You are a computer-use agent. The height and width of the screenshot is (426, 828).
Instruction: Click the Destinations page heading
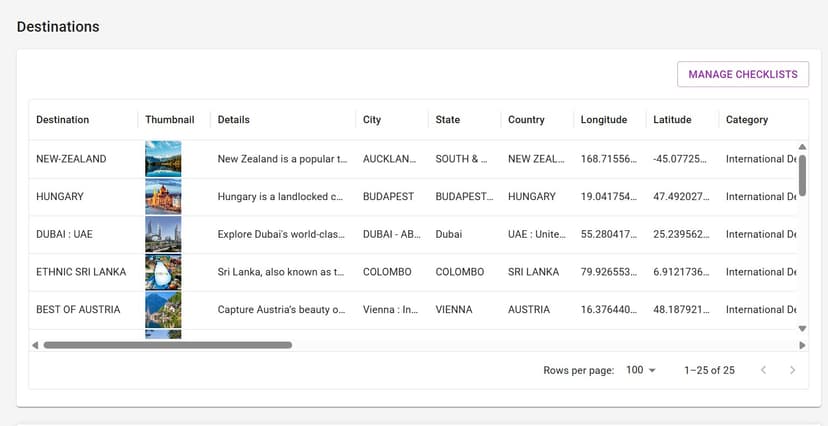58,26
